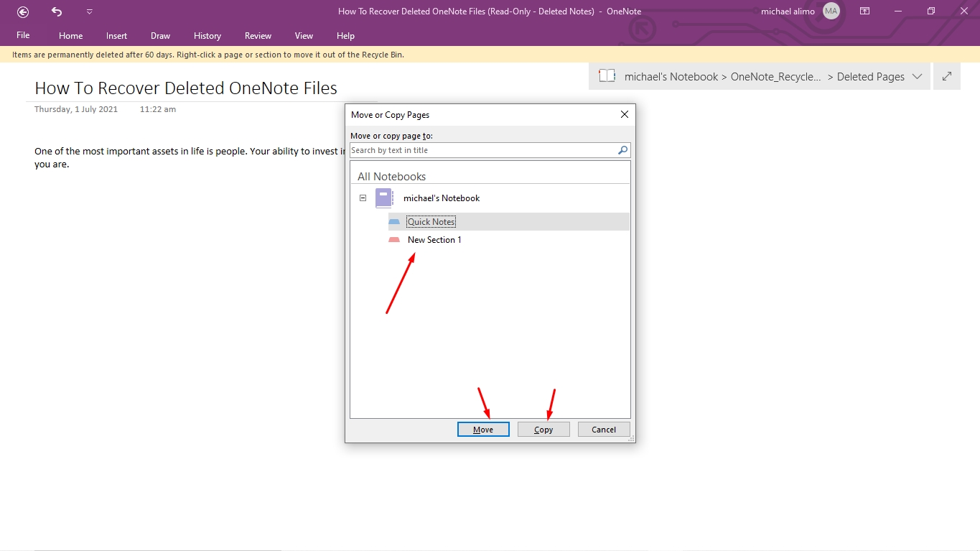Open the Customize Quick Access Toolbar dropdown

(89, 11)
